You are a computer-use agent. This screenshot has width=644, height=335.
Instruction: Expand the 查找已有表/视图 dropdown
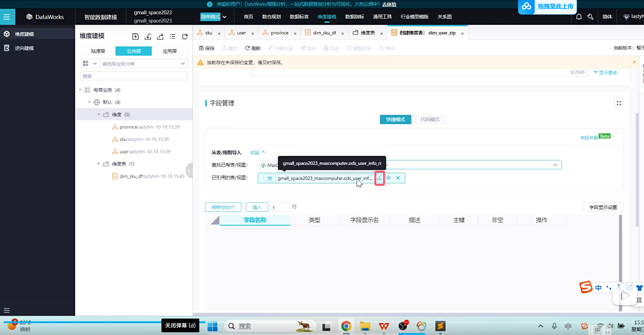click(555, 165)
